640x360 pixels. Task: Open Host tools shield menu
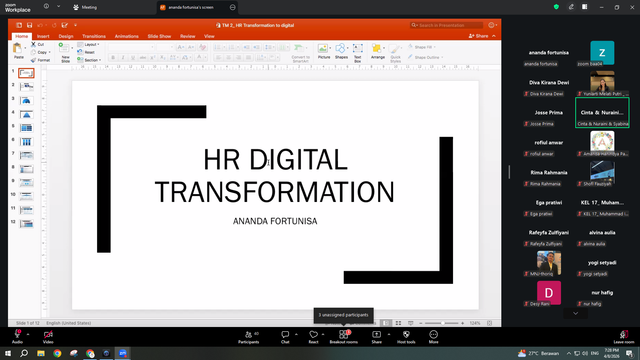tap(406, 337)
